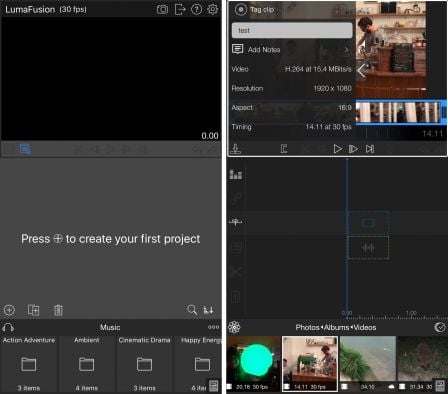This screenshot has height=394, width=448.
Task: Open the export/share icon in header
Action: click(180, 9)
